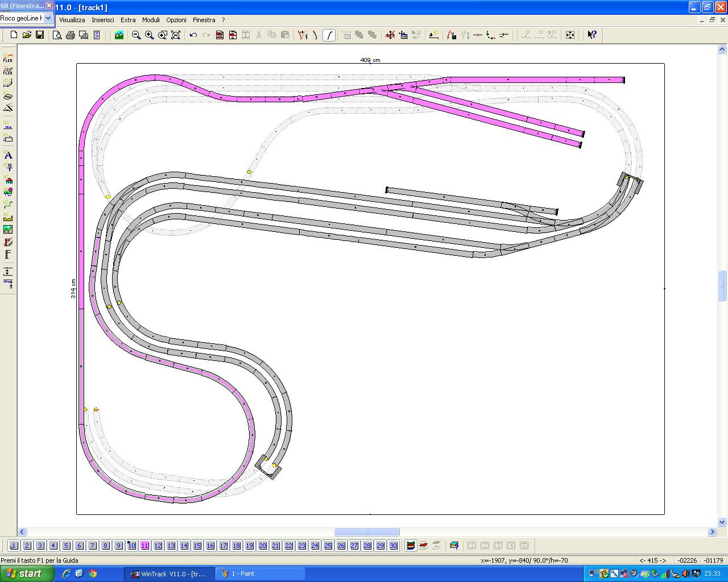The height and width of the screenshot is (582, 728).
Task: Click the red document list icon
Action: (220, 35)
